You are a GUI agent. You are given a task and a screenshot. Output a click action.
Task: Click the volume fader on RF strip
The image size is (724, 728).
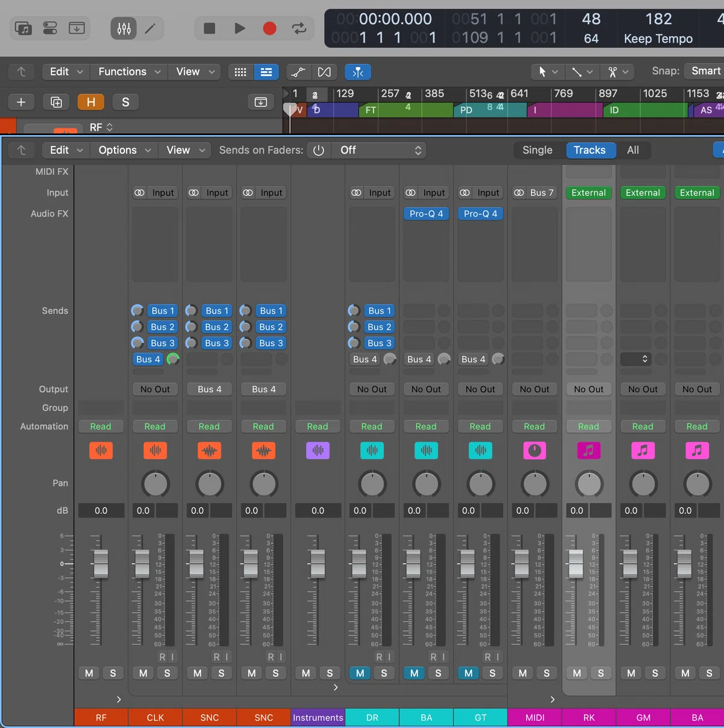point(101,564)
